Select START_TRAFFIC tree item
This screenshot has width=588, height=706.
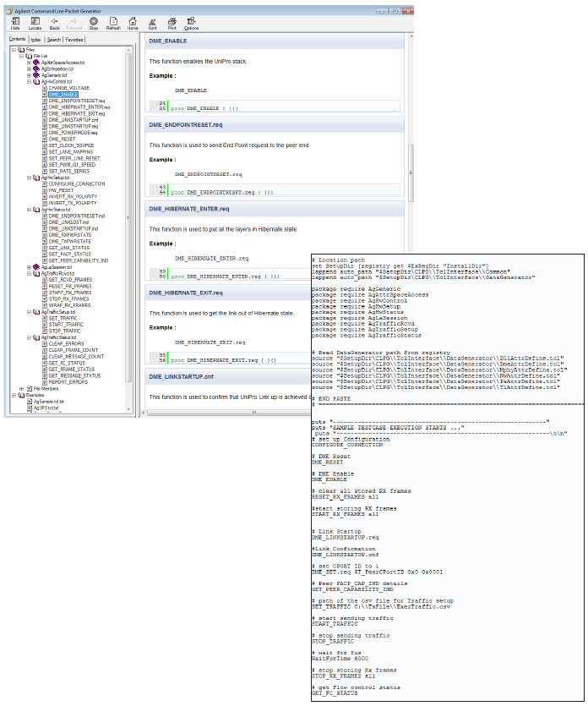(66, 325)
